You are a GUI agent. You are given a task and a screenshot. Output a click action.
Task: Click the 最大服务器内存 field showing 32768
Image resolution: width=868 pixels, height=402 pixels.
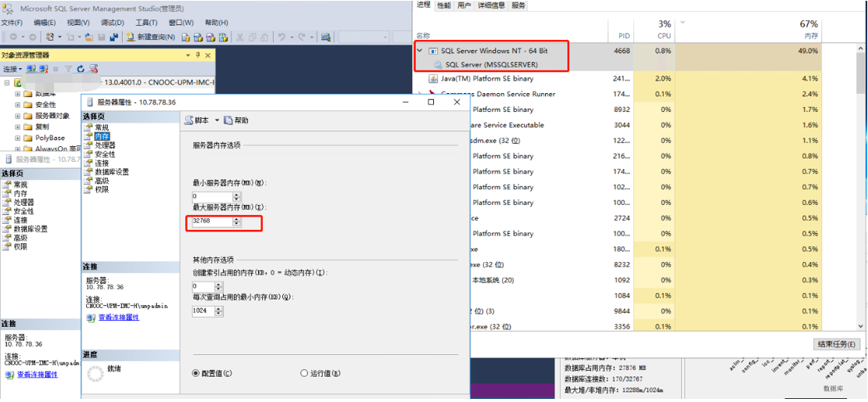tap(211, 221)
